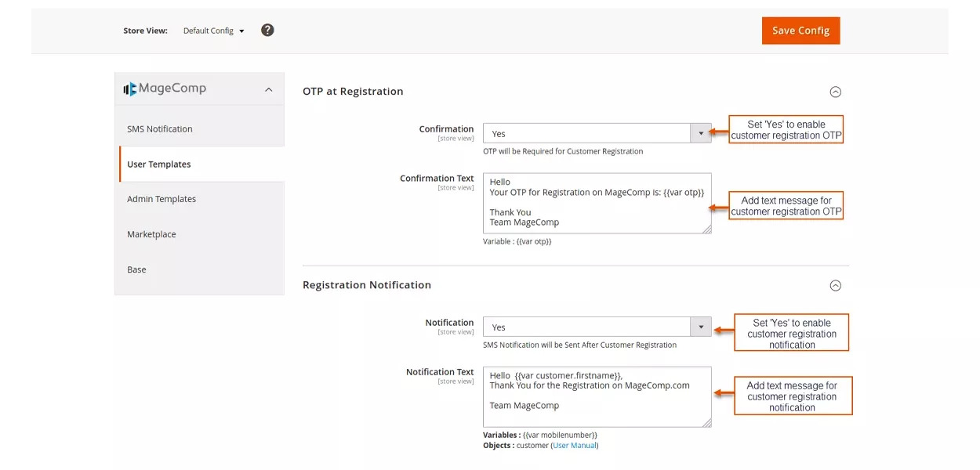
Task: Open the Base configuration section
Action: (136, 269)
